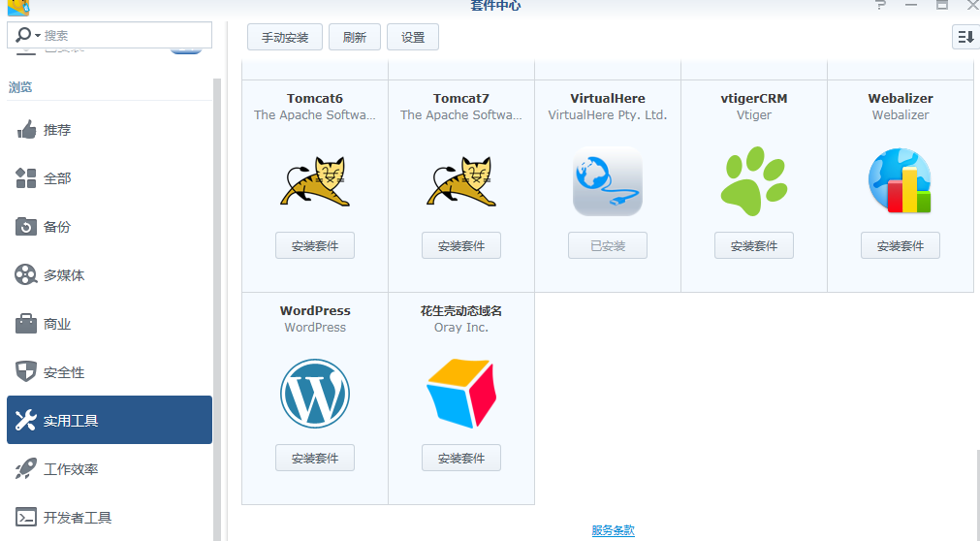Click the 实用工具 wrench icon
This screenshot has width=980, height=541.
tap(26, 420)
